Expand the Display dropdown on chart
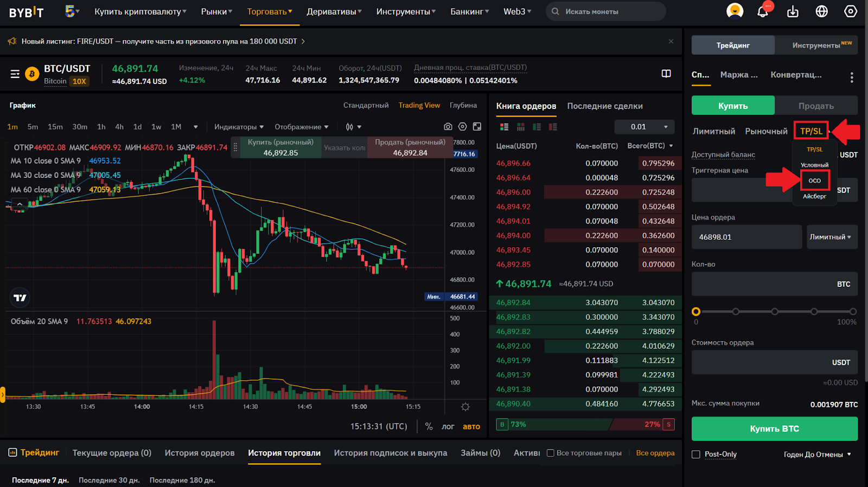 coord(302,127)
